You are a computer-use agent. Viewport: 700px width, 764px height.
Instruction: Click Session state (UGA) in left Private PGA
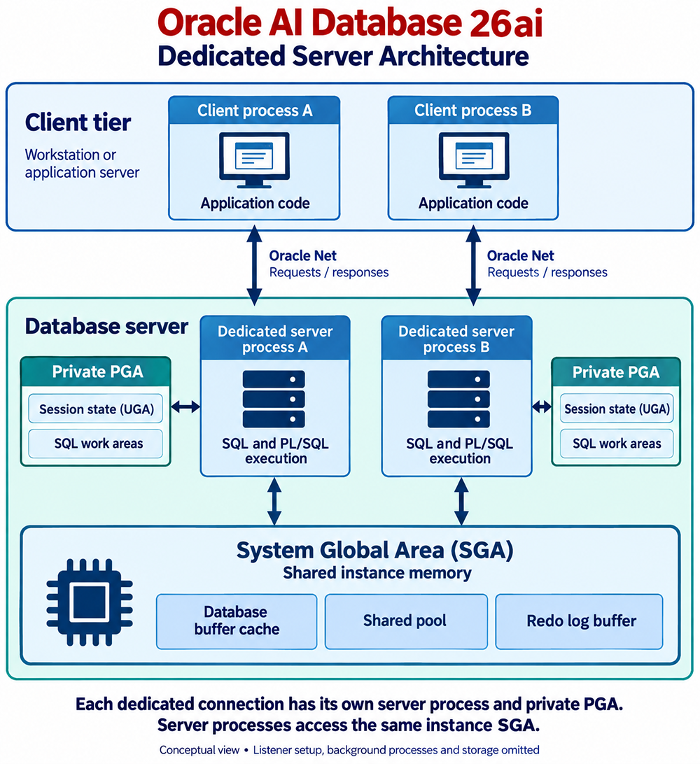(x=95, y=409)
